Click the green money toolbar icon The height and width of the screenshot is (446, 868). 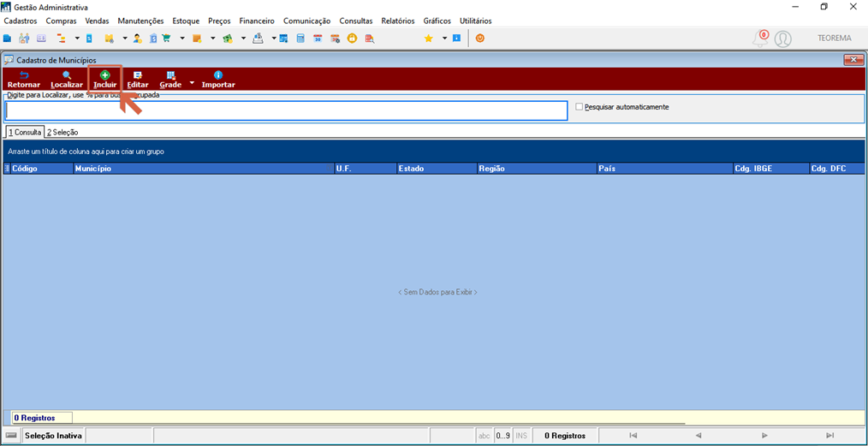click(226, 39)
